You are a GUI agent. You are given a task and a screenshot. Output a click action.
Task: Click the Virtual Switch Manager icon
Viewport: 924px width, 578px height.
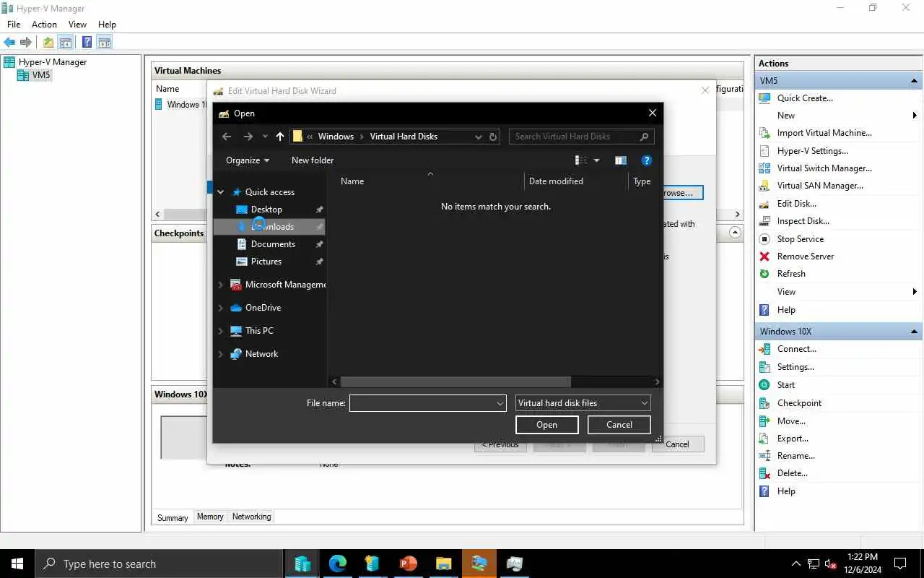tap(764, 168)
